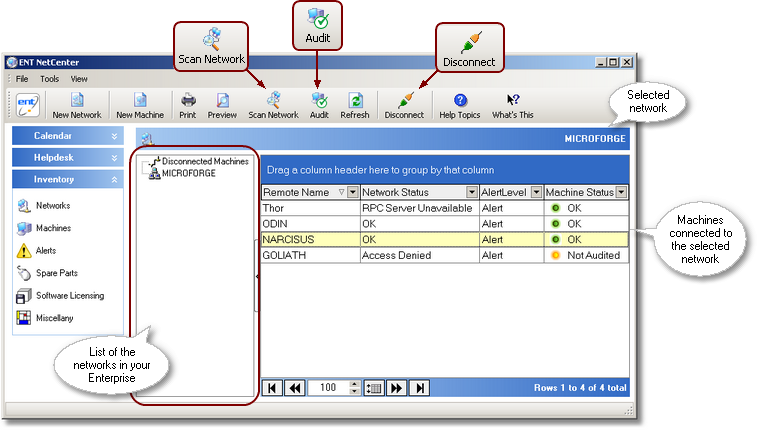Open Spare Parts in Inventory sidebar
Viewport: 759px width, 430px height.
point(47,273)
